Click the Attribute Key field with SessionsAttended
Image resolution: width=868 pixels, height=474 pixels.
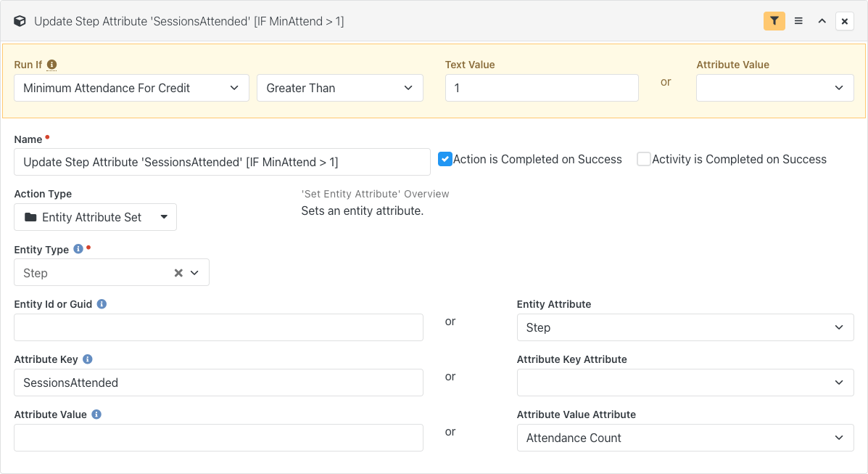tap(219, 383)
